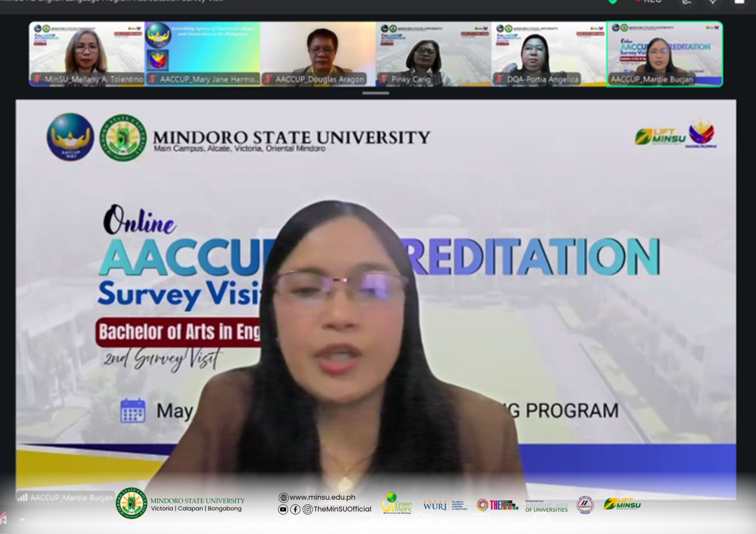
Task: Click the 'Pinky Carig' name label
Action: pos(411,79)
